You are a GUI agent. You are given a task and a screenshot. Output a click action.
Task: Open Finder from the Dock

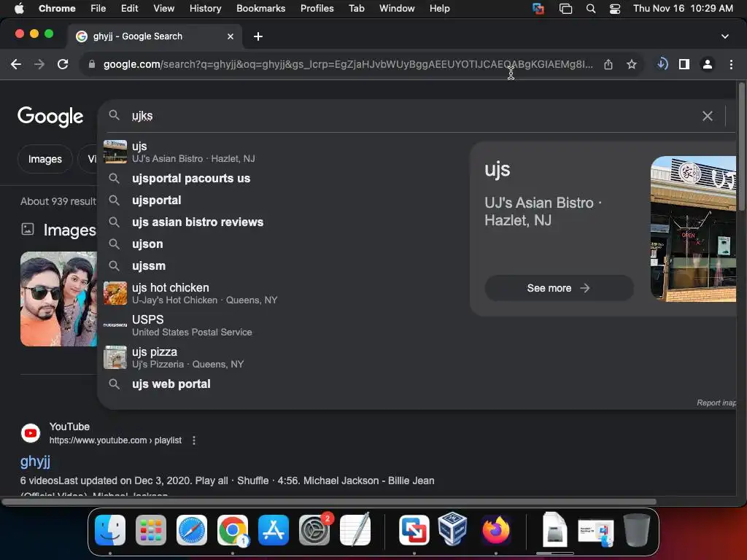[x=110, y=530]
